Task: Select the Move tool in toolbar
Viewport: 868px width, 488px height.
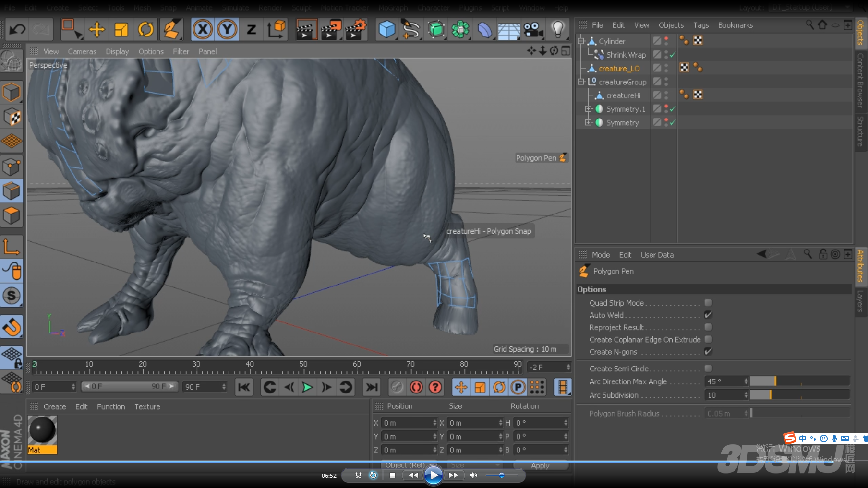Action: point(96,30)
